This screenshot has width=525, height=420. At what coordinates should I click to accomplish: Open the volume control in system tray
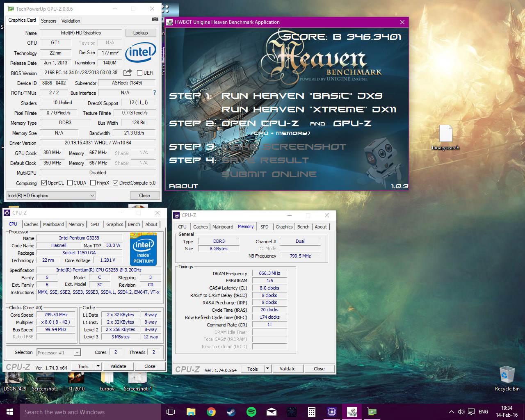[461, 412]
